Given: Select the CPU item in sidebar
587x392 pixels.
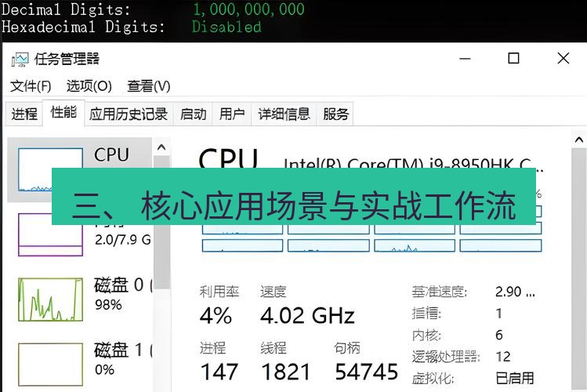Looking at the screenshot, I should [80, 169].
